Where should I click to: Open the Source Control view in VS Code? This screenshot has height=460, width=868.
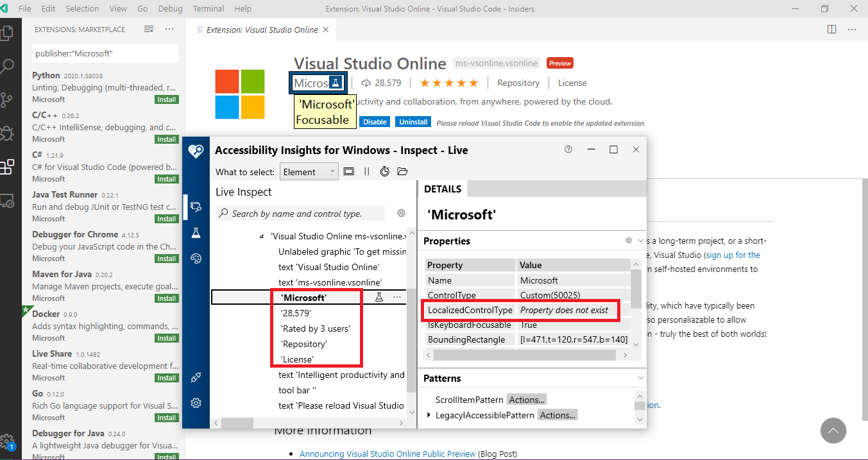coord(9,99)
